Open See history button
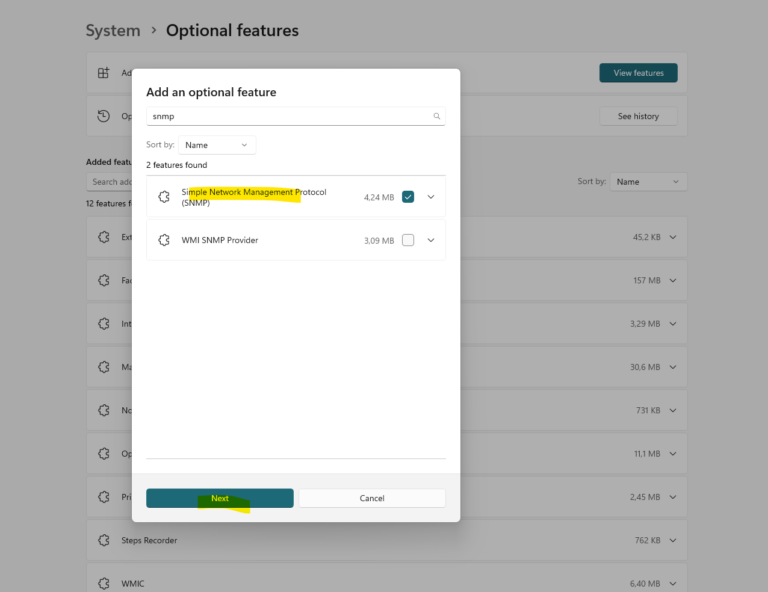 (x=639, y=116)
